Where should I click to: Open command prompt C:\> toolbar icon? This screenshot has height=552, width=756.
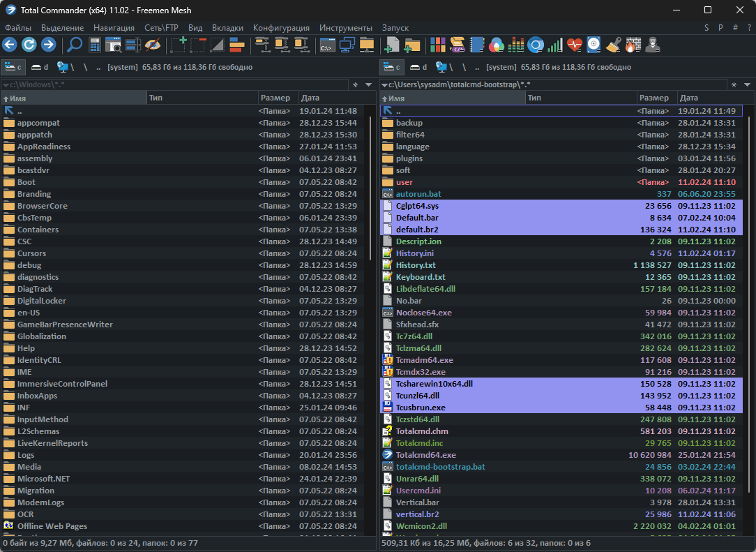pyautogui.click(x=326, y=45)
